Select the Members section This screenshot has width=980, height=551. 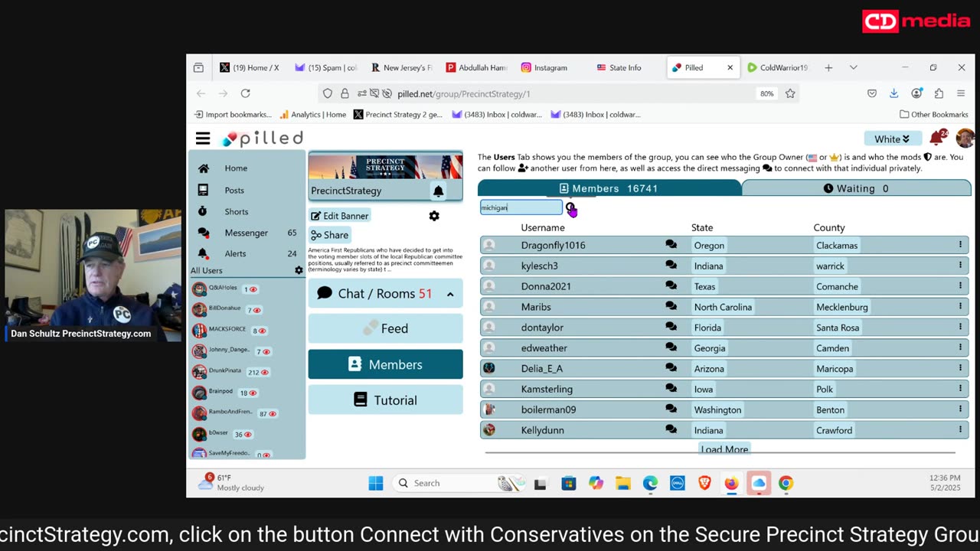(x=385, y=364)
